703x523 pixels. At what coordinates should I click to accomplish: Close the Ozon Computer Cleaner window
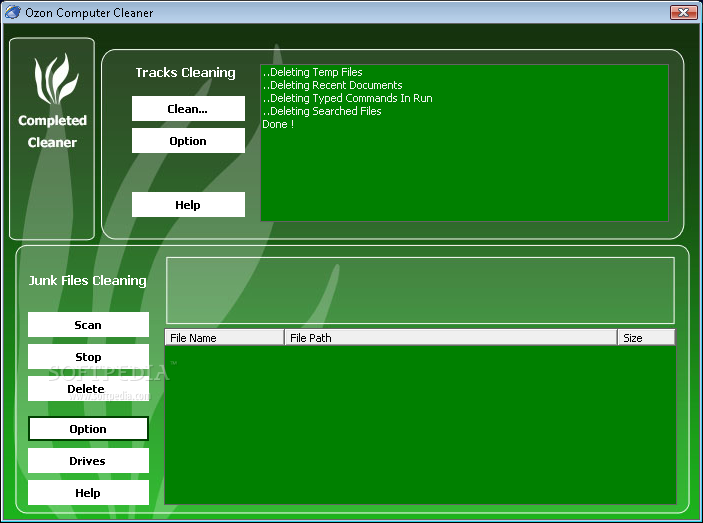(x=684, y=13)
